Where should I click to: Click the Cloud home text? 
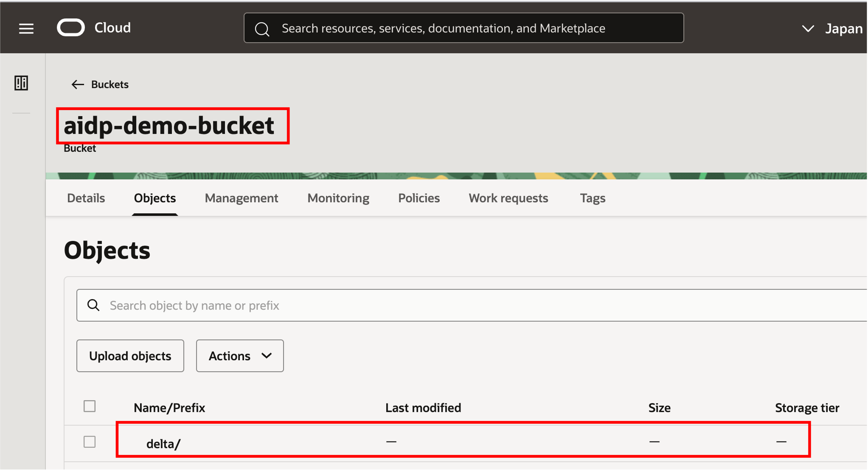pyautogui.click(x=112, y=28)
